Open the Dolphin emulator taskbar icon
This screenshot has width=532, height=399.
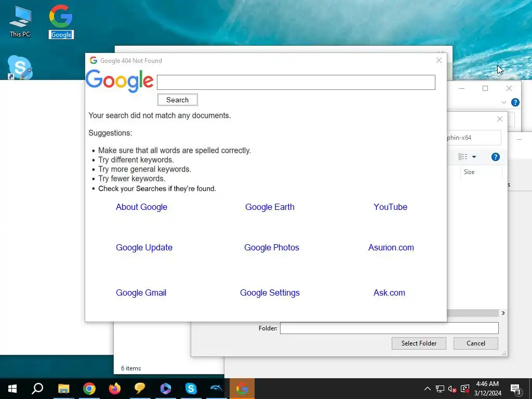[x=216, y=389]
